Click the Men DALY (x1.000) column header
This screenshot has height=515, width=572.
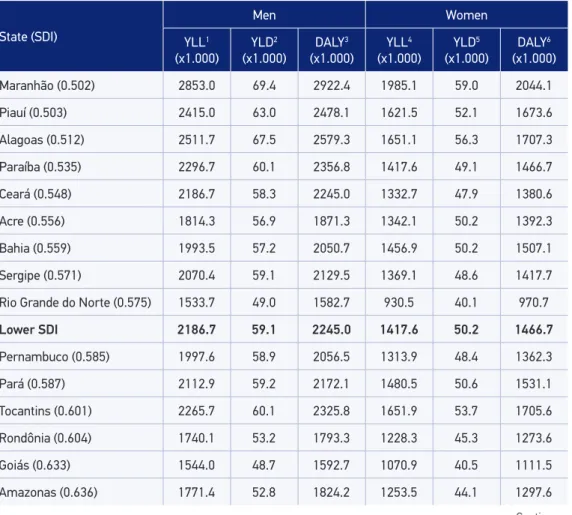(332, 50)
